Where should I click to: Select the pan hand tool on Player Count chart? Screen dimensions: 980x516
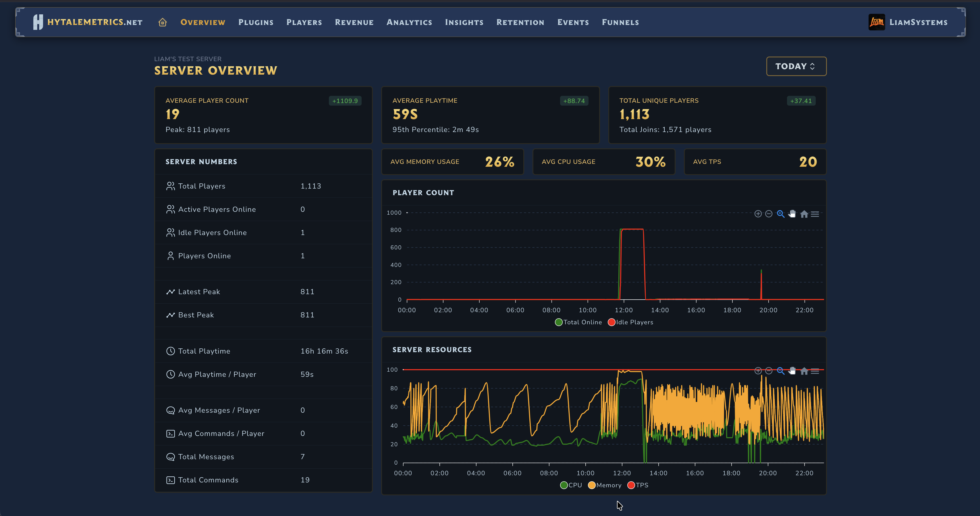click(792, 214)
